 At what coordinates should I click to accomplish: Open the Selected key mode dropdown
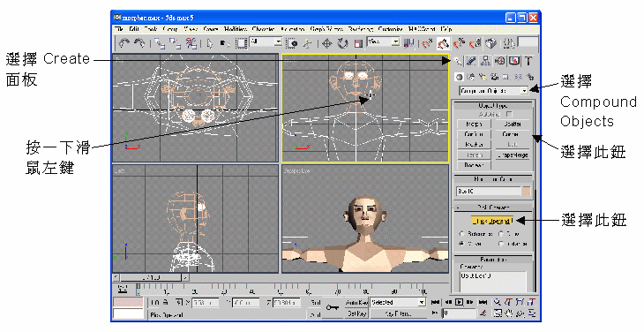tap(398, 302)
